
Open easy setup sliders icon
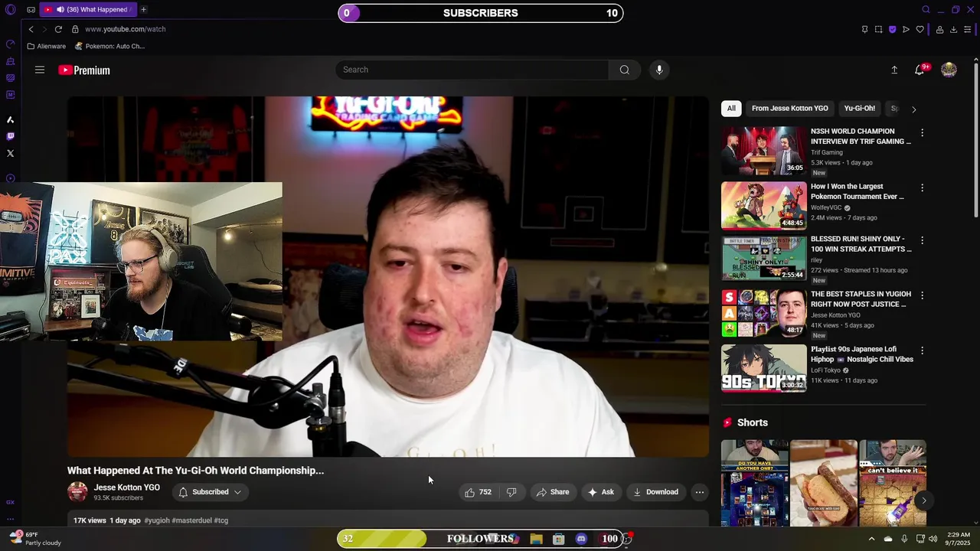(x=968, y=30)
